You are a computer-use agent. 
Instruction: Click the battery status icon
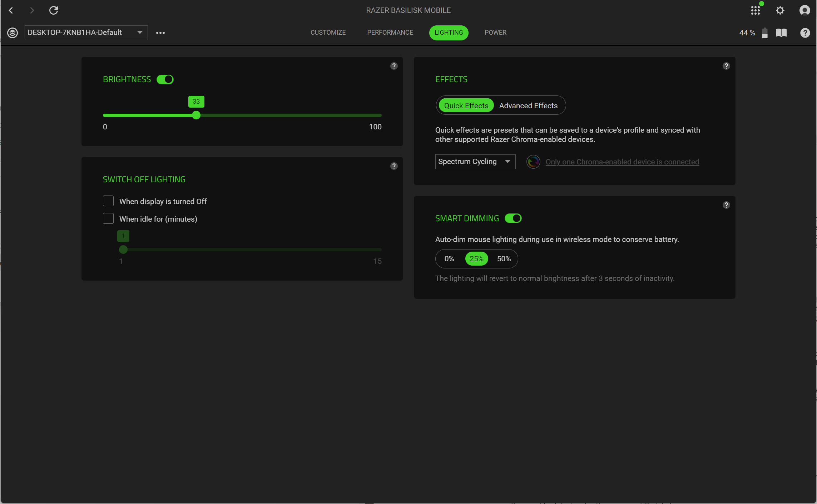click(765, 33)
